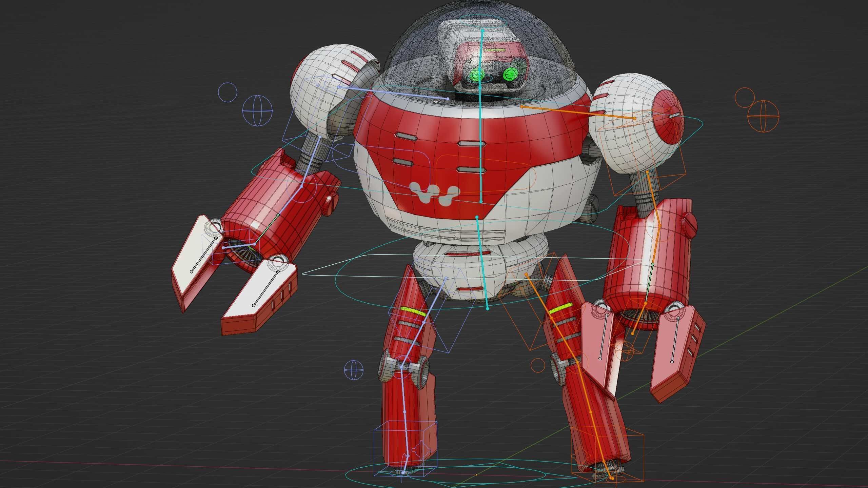
Task: Click the cyan lower hip bone below the torso
Action: 482,263
